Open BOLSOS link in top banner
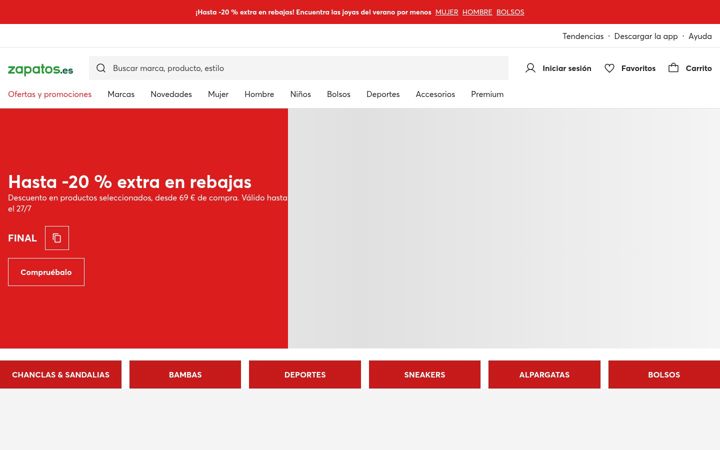This screenshot has height=450, width=720. click(510, 12)
